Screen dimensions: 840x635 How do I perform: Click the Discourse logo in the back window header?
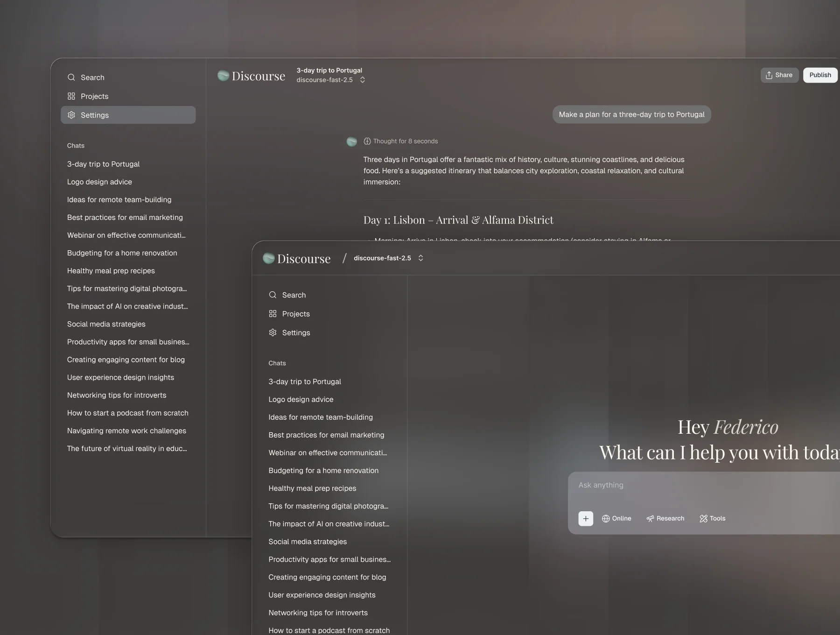(x=251, y=76)
